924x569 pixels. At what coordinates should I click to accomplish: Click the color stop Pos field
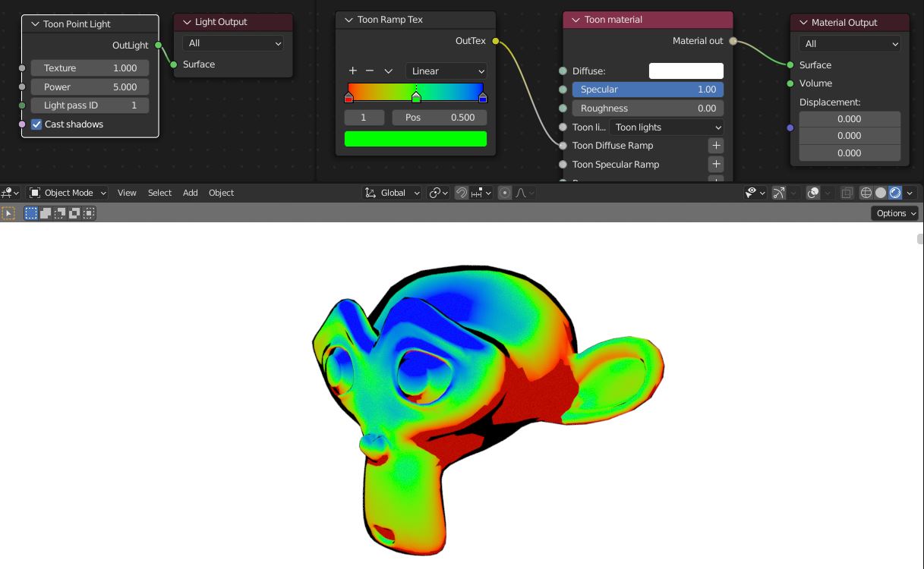(x=440, y=118)
